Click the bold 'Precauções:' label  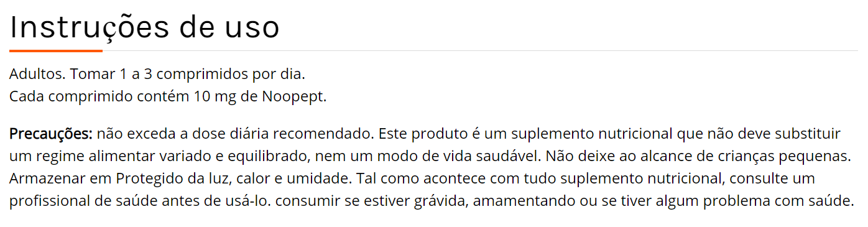click(x=51, y=134)
